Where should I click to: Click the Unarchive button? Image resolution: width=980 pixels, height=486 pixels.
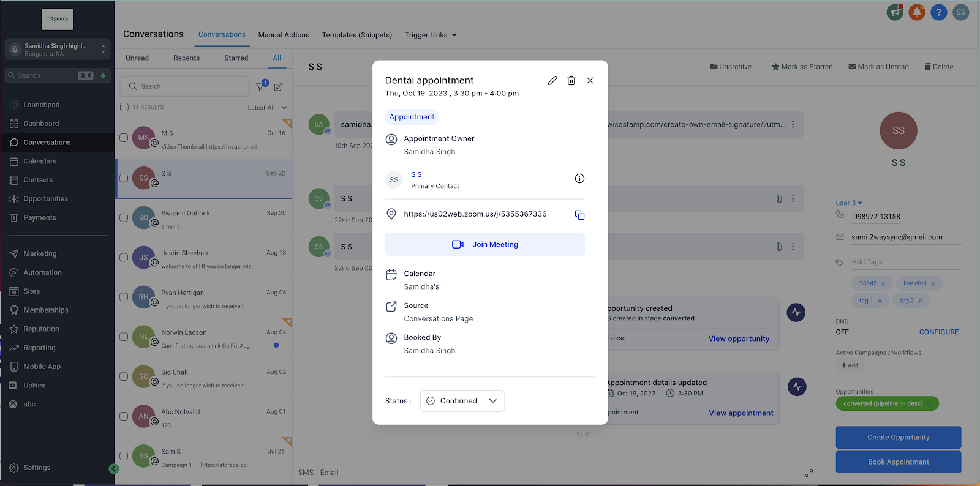[x=731, y=67]
